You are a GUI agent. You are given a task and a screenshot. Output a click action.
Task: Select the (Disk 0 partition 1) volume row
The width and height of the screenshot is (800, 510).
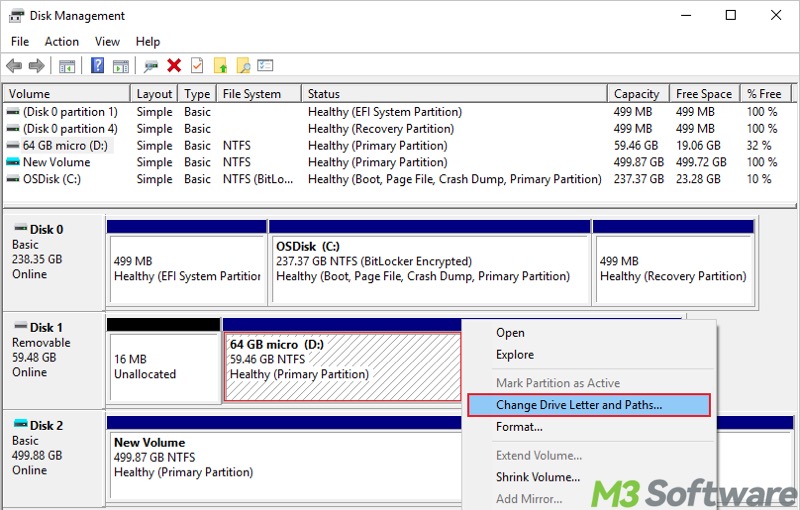coord(398,112)
